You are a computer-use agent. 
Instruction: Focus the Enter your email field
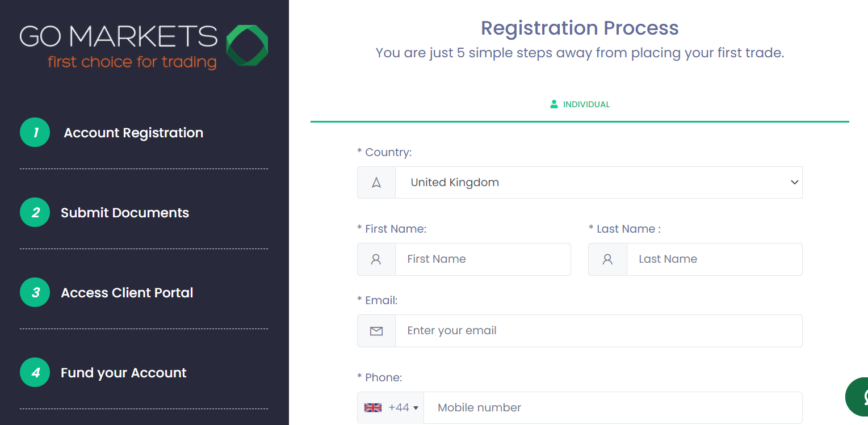pyautogui.click(x=599, y=331)
